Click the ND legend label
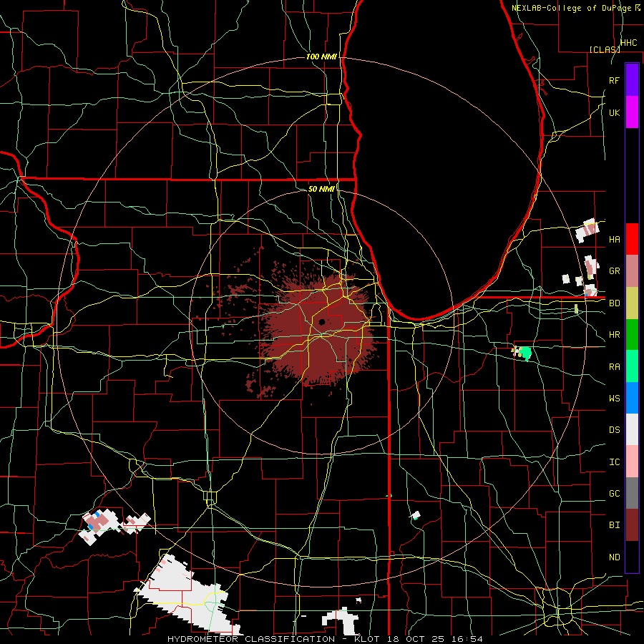The height and width of the screenshot is (644, 644). point(615,557)
